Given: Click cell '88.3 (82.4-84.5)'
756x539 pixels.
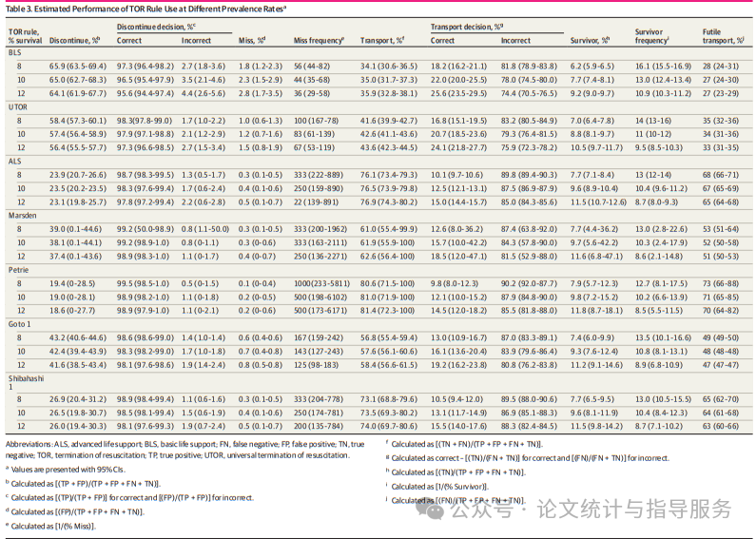Looking at the screenshot, I should [529, 426].
